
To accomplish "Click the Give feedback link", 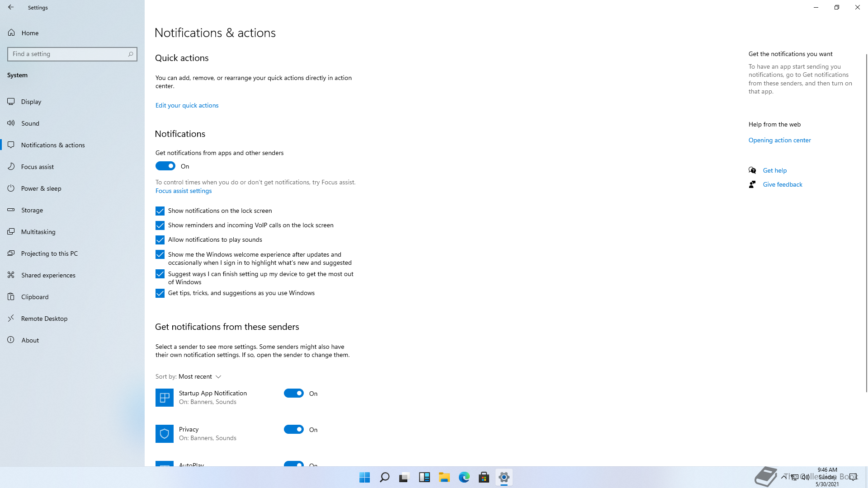I will pos(783,184).
